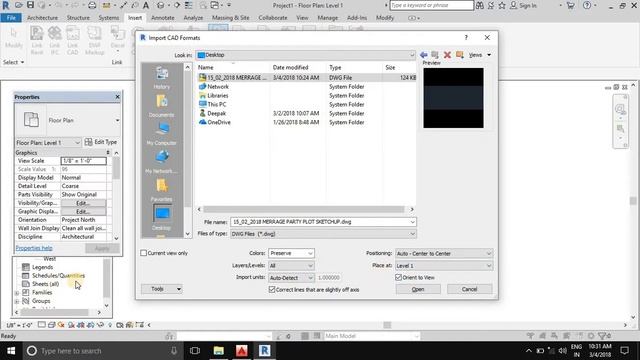
Task: Switch to Massing & Site tab
Action: 231,18
